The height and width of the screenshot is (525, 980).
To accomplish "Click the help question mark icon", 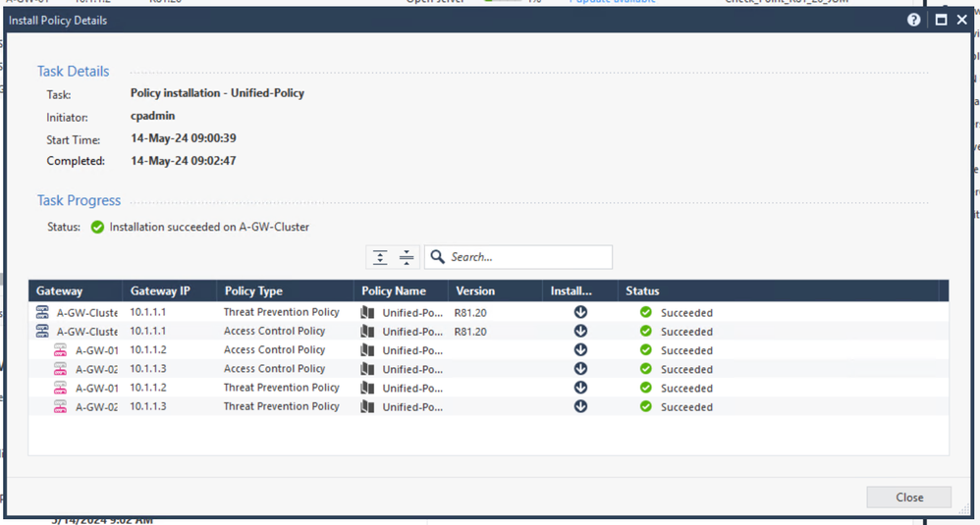I will [913, 20].
